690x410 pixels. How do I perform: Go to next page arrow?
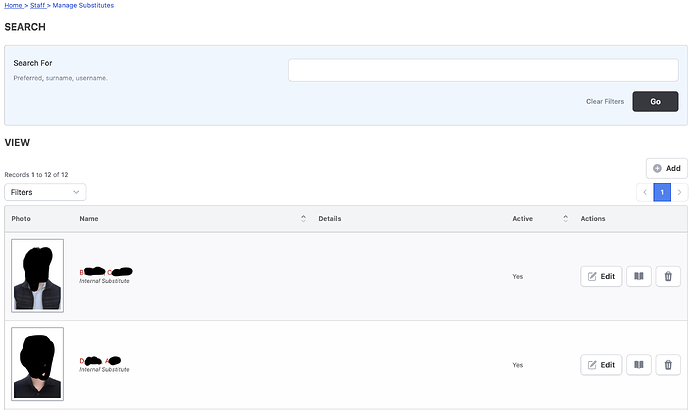coord(679,192)
